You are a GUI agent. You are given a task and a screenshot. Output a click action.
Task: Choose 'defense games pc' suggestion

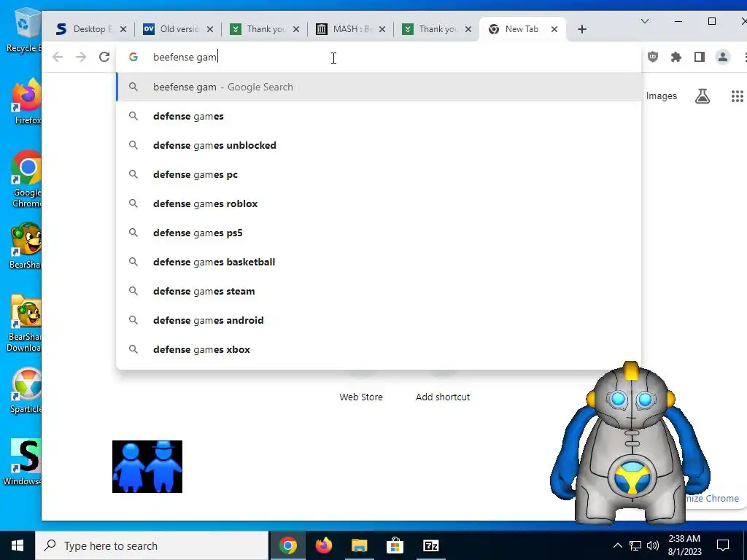379,174
